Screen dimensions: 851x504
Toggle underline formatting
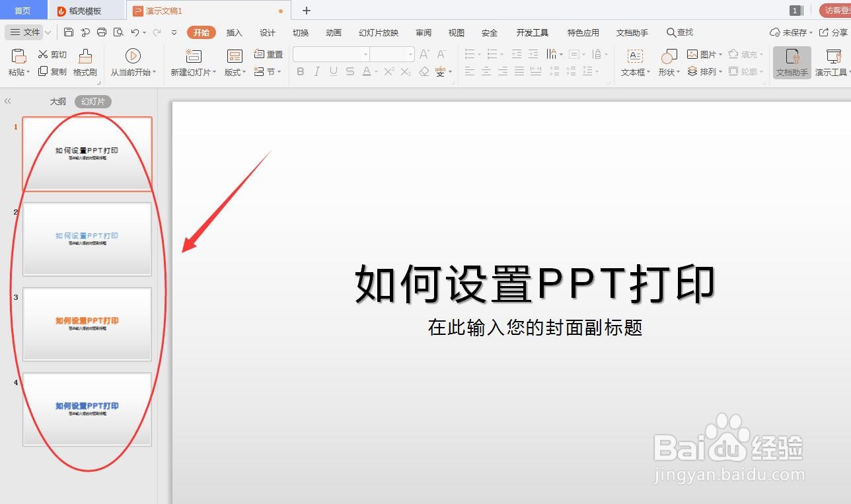tap(334, 71)
